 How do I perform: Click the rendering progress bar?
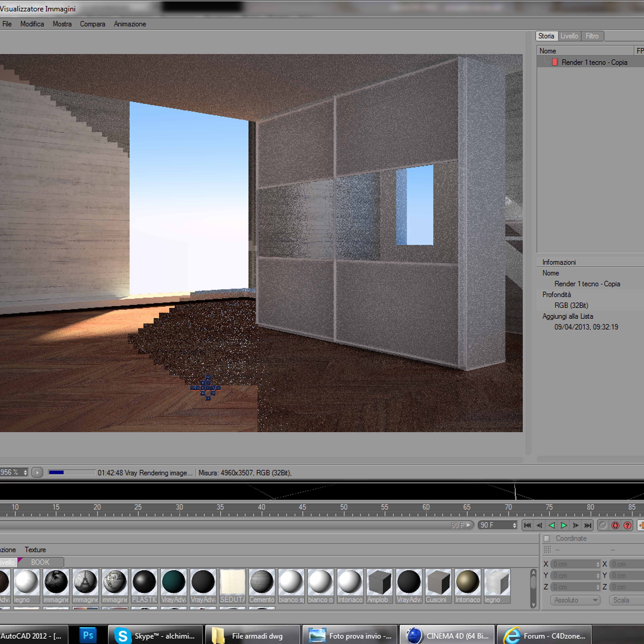[72, 472]
